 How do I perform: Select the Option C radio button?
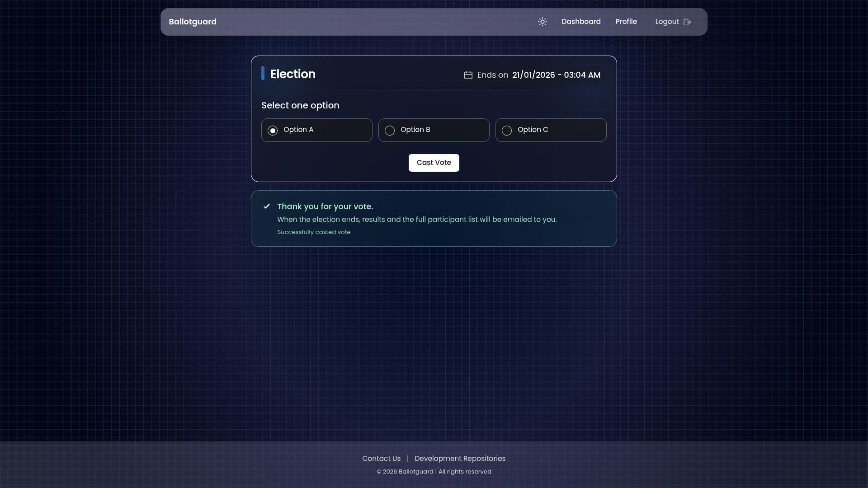[507, 130]
